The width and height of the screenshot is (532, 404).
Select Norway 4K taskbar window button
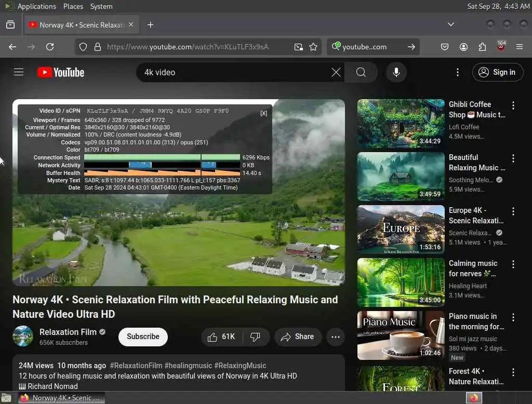(x=60, y=398)
